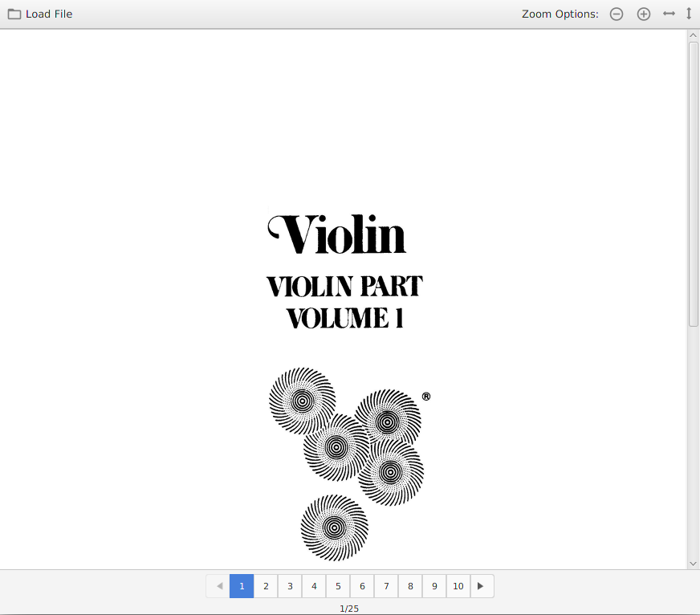The width and height of the screenshot is (700, 615).
Task: Click the previous page arrow
Action: (218, 586)
